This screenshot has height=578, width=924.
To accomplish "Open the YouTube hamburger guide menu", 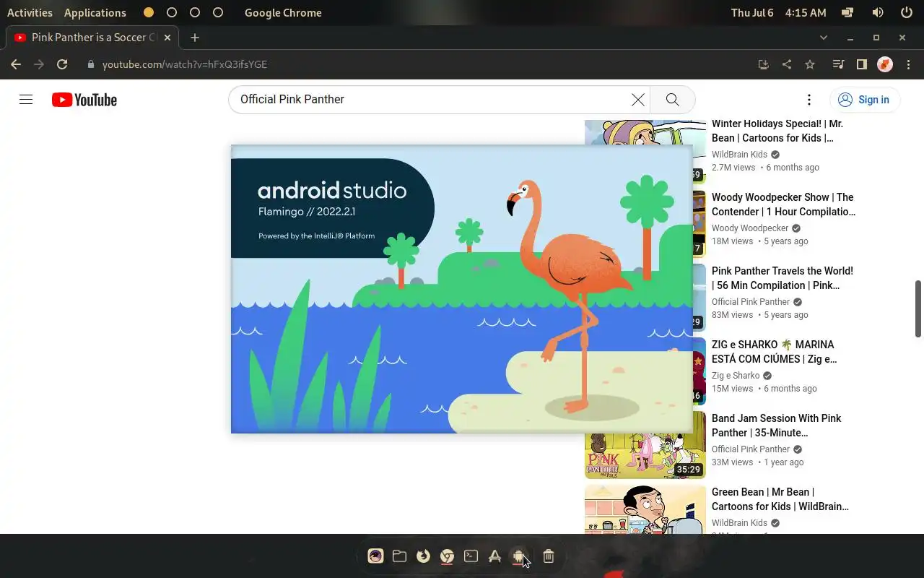I will (26, 100).
